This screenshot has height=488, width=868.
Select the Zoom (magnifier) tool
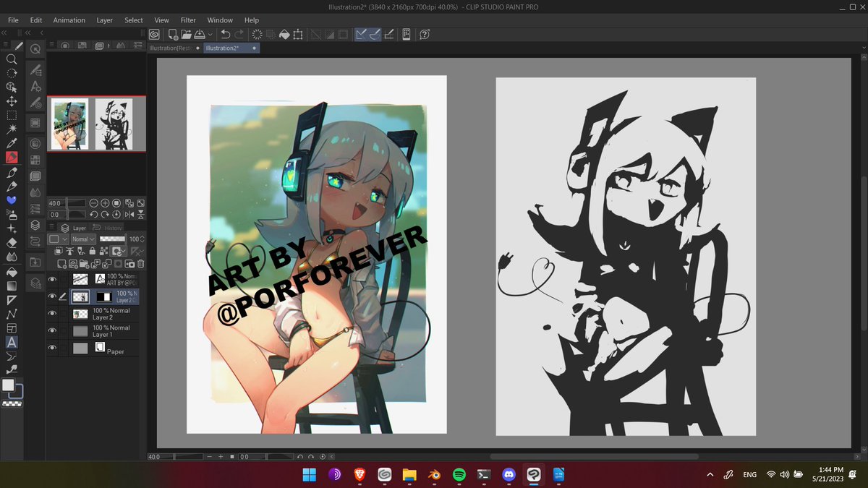click(12, 59)
